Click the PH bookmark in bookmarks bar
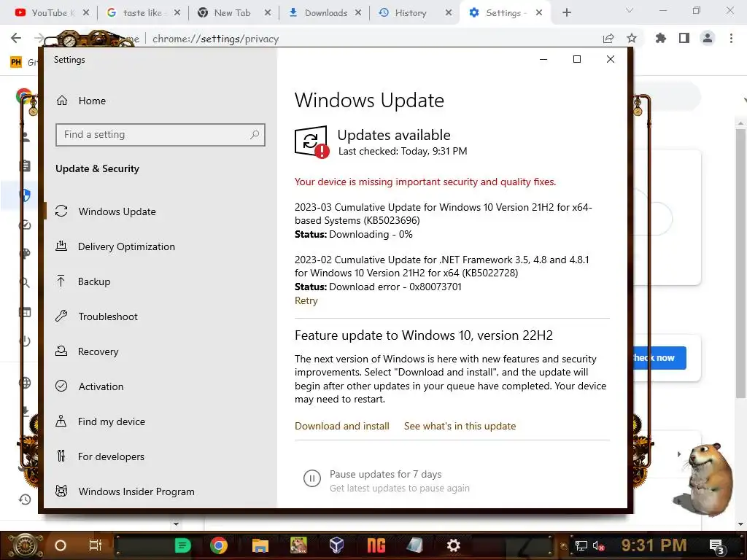The height and width of the screenshot is (560, 747). [x=16, y=62]
